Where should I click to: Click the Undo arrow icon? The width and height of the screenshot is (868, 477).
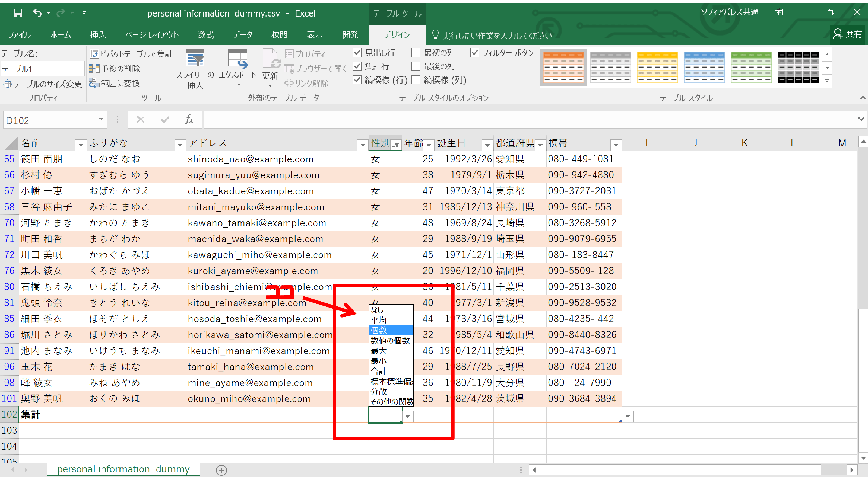point(37,13)
